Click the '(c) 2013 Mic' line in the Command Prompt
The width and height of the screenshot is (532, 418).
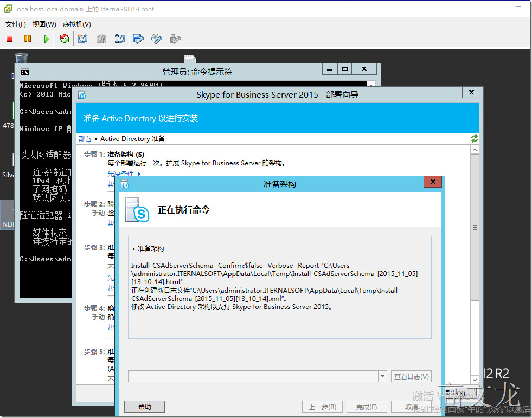pyautogui.click(x=45, y=94)
